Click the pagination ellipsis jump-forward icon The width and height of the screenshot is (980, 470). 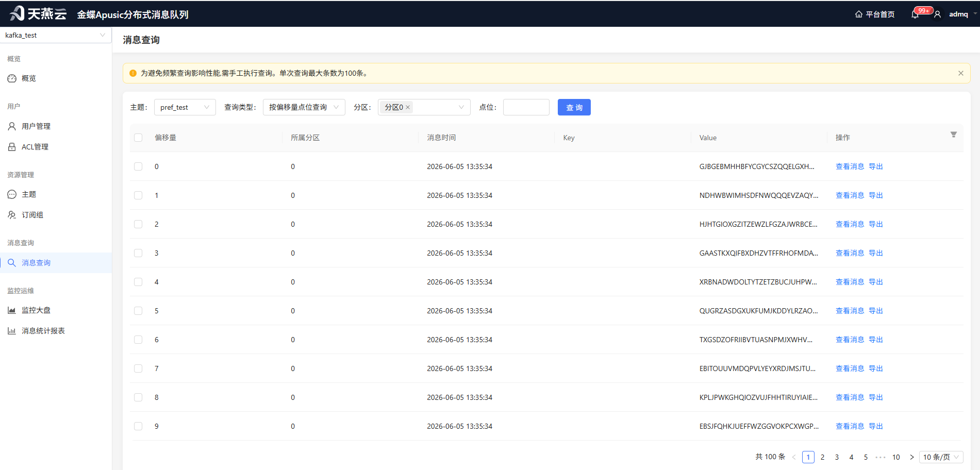(x=881, y=457)
